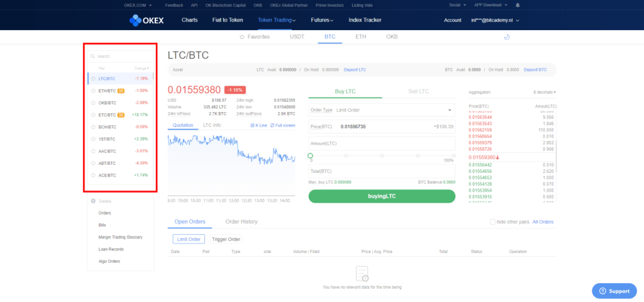Open the Order History tab
The height and width of the screenshot is (302, 644).
click(241, 221)
